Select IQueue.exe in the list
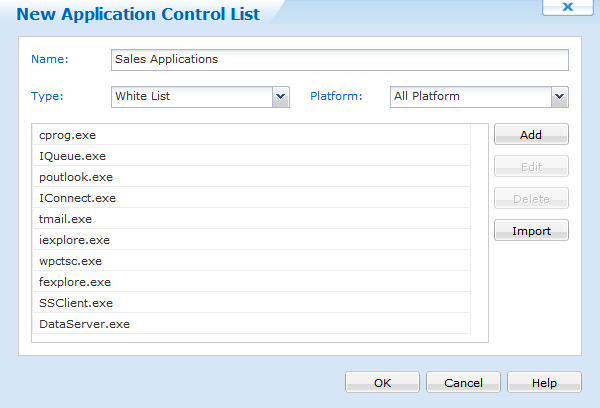Viewport: 600px width, 408px height. pyautogui.click(x=251, y=156)
